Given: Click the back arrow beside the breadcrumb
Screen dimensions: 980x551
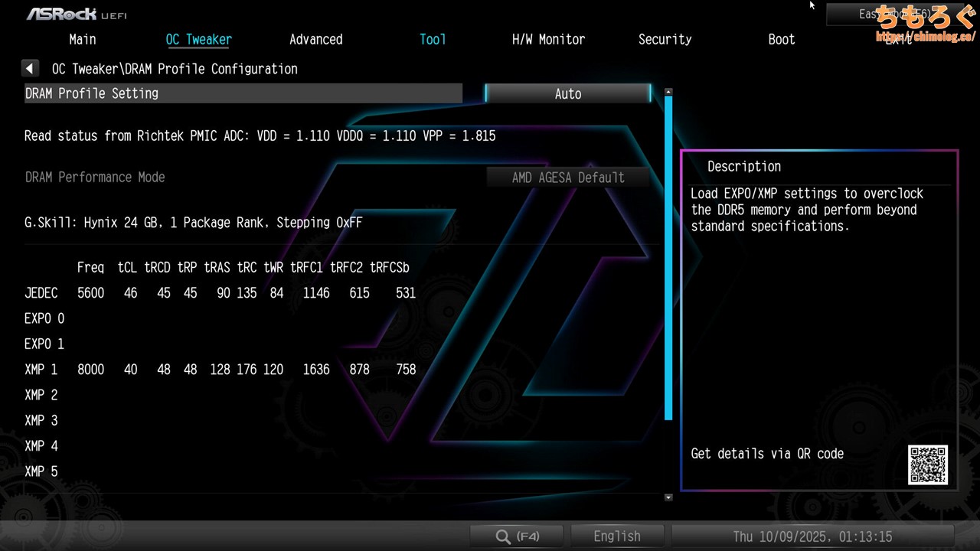Looking at the screenshot, I should pos(30,69).
